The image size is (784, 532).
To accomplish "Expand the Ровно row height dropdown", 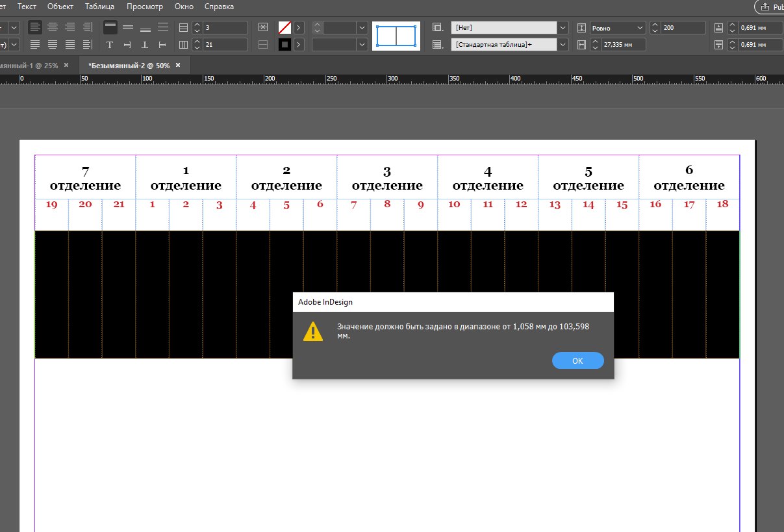I will (640, 28).
